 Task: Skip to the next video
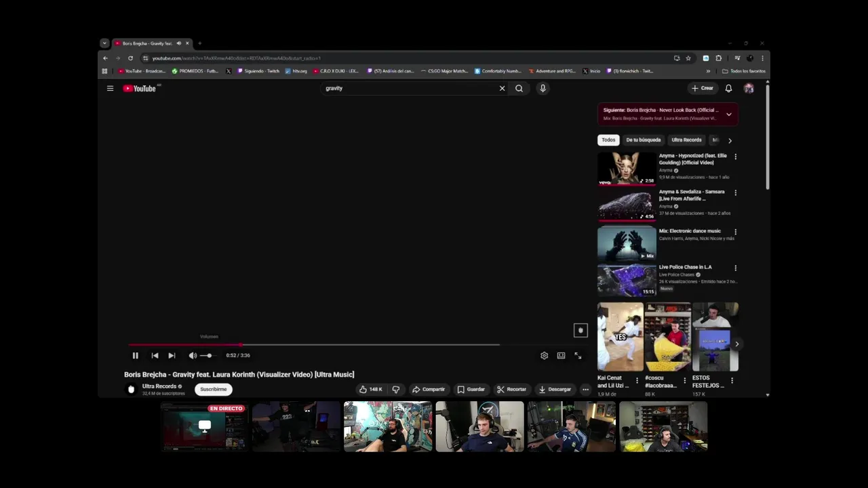[x=172, y=355]
